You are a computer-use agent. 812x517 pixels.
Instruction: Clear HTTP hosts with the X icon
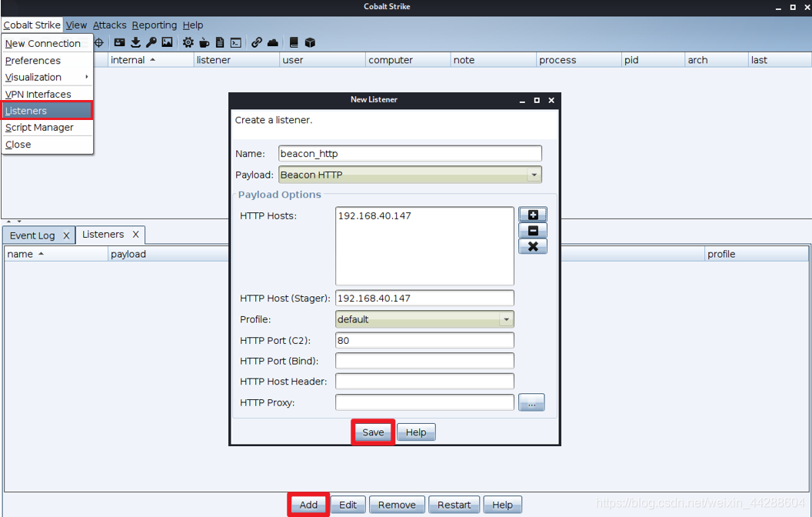533,247
